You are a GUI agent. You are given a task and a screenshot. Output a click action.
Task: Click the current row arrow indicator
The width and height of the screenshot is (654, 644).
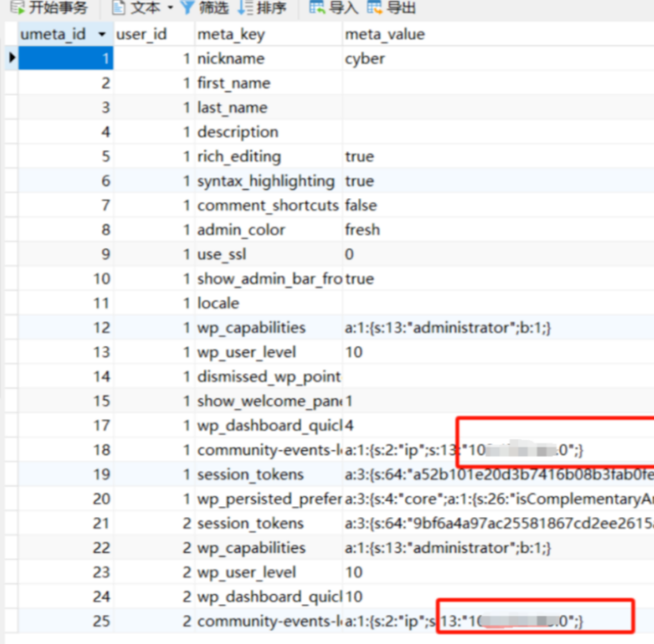(11, 58)
